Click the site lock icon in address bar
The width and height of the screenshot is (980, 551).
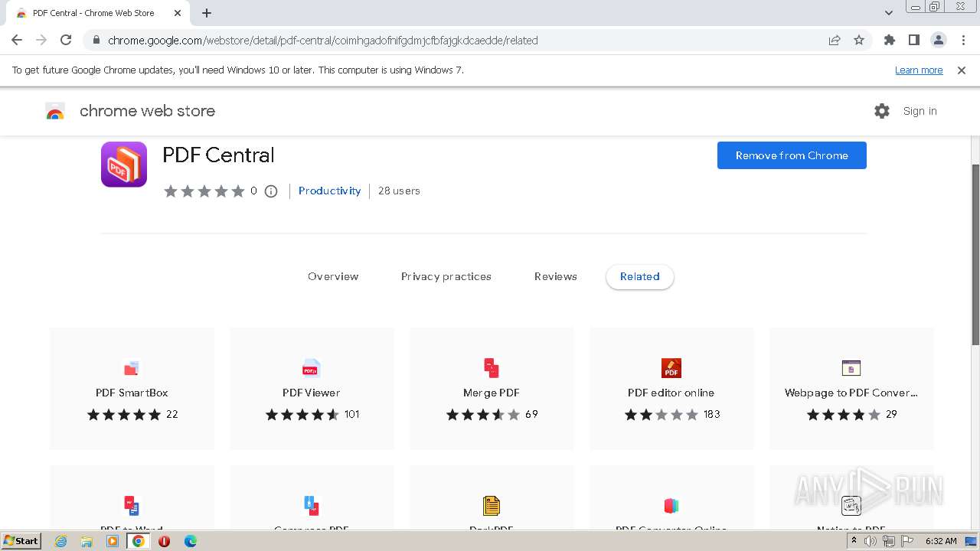[96, 41]
